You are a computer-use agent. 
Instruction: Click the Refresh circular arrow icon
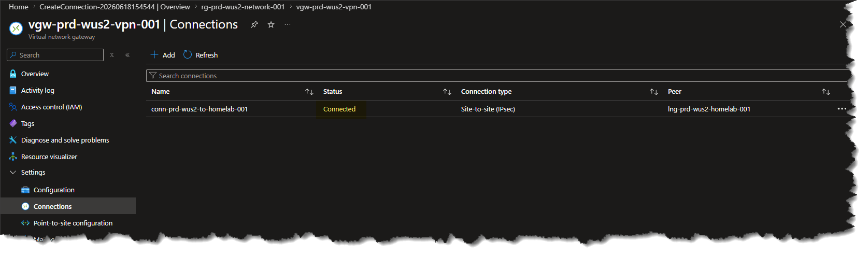(x=188, y=54)
